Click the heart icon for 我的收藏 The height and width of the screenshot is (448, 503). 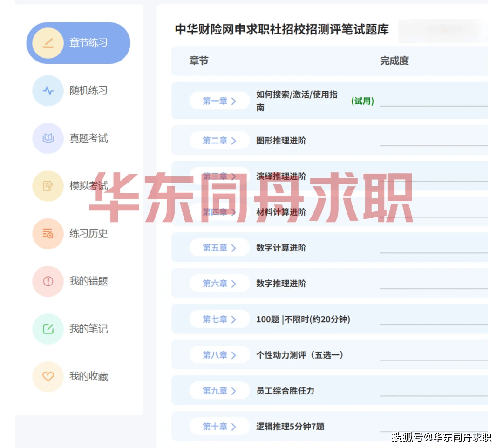pos(48,376)
